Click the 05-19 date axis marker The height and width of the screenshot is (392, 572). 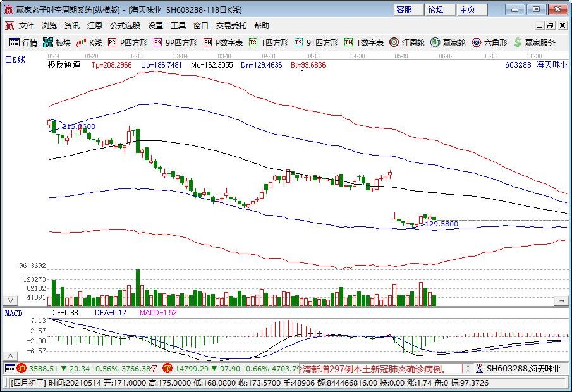(x=401, y=56)
